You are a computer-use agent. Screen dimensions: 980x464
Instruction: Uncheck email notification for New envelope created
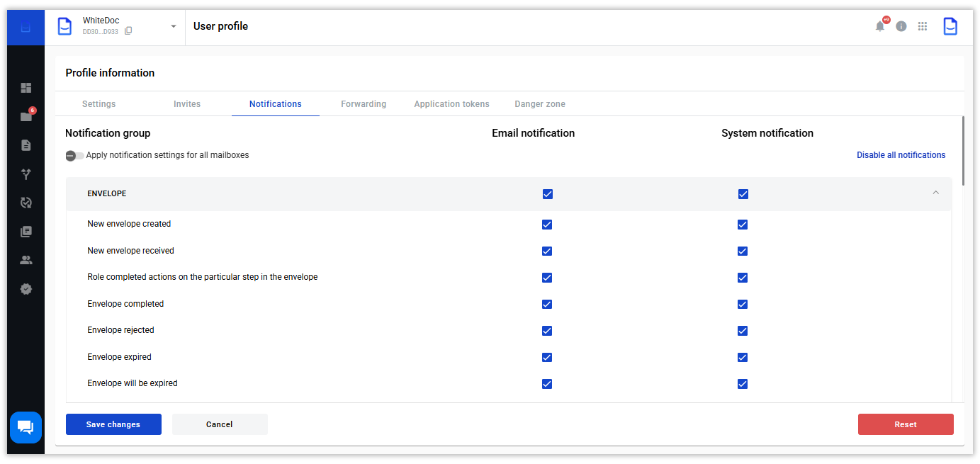[x=547, y=225]
